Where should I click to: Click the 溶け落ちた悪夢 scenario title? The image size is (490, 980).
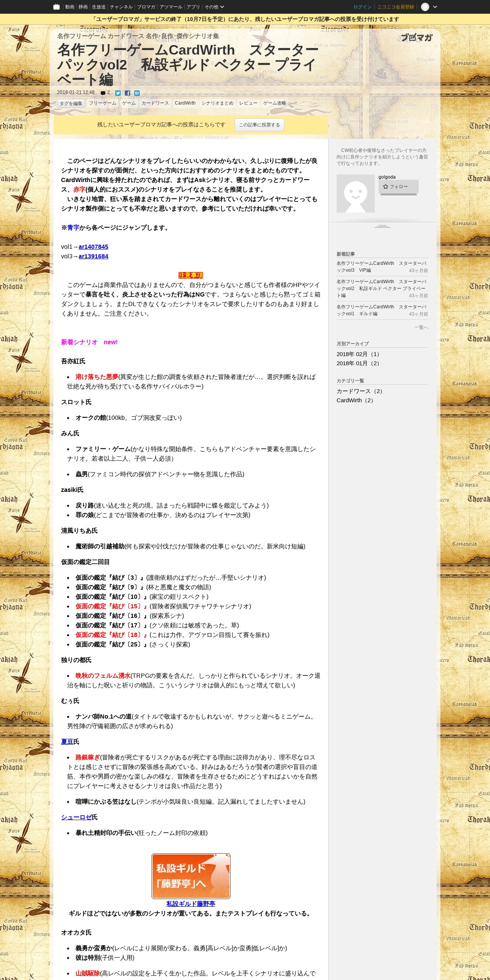97,377
